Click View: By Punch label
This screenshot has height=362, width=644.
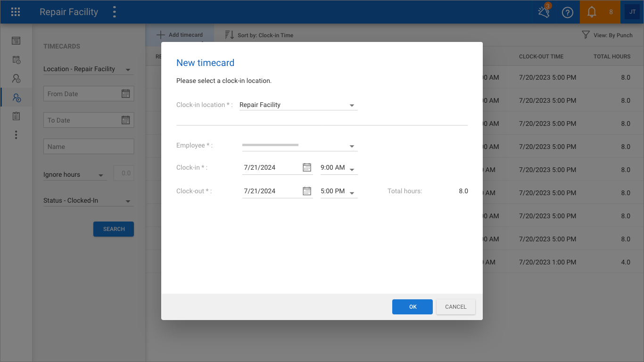point(613,35)
